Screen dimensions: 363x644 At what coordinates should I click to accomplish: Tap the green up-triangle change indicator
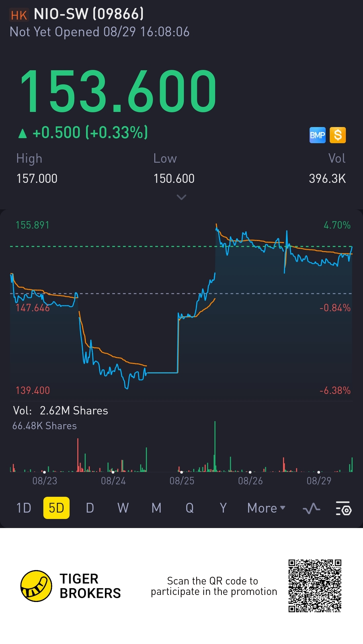23,133
